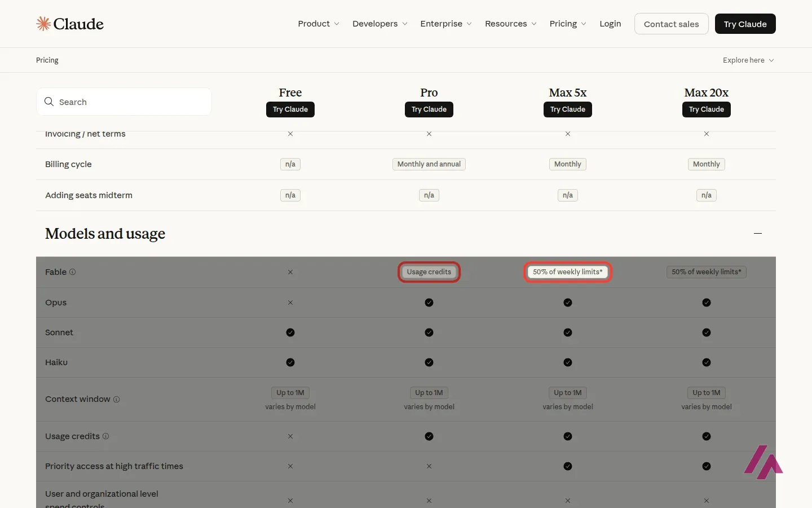812x508 pixels.
Task: Open the Product menu
Action: click(x=319, y=24)
